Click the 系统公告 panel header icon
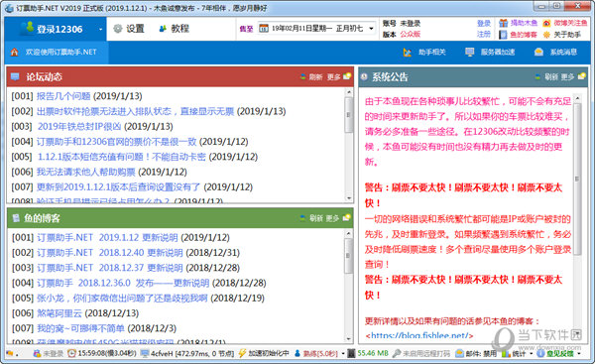The height and width of the screenshot is (364, 595). [x=364, y=76]
